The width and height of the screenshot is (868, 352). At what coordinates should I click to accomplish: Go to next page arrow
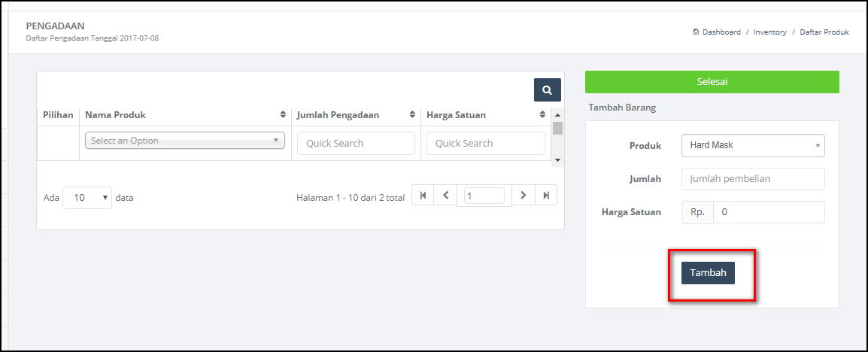pos(523,196)
